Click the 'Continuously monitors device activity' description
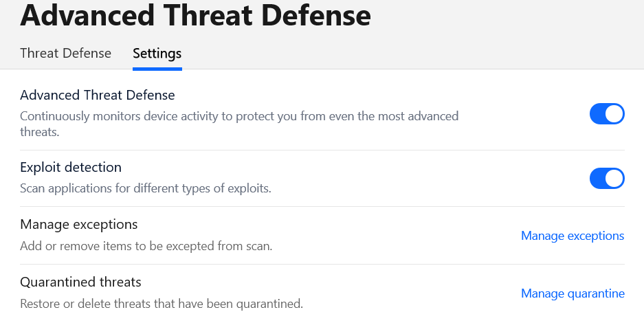The width and height of the screenshot is (644, 323). click(x=239, y=124)
